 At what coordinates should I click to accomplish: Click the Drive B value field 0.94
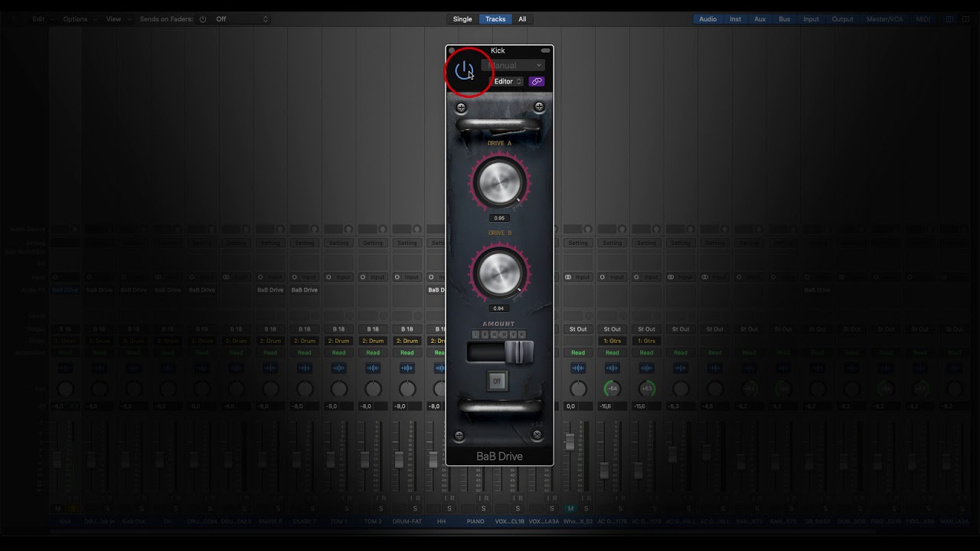pyautogui.click(x=498, y=308)
